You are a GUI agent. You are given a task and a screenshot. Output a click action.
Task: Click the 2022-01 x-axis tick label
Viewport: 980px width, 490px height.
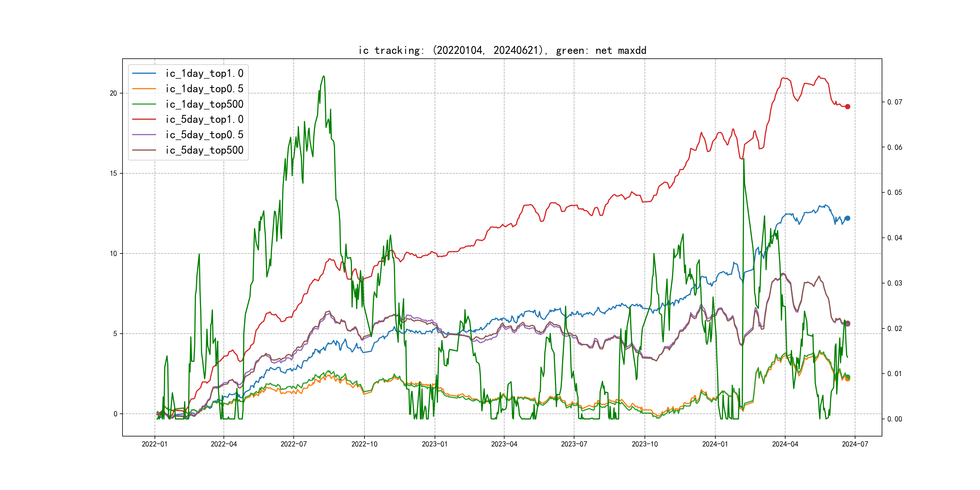pyautogui.click(x=155, y=444)
